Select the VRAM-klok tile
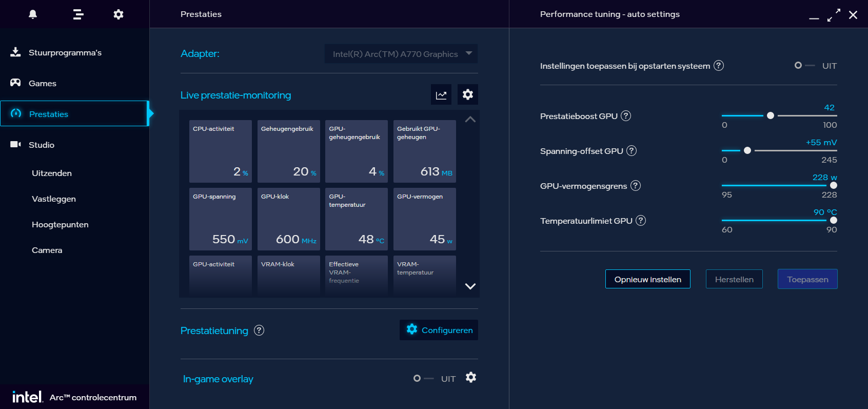This screenshot has width=868, height=409. pos(289,276)
